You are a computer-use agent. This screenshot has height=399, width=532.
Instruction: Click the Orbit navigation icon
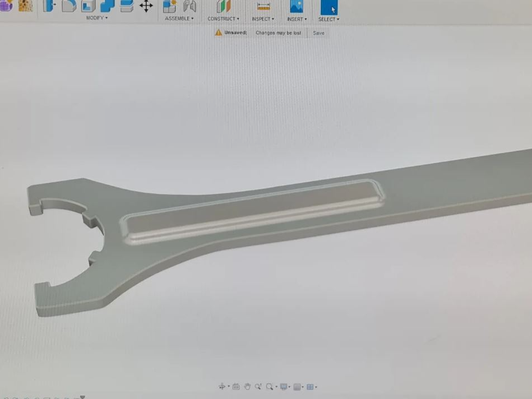(222, 387)
